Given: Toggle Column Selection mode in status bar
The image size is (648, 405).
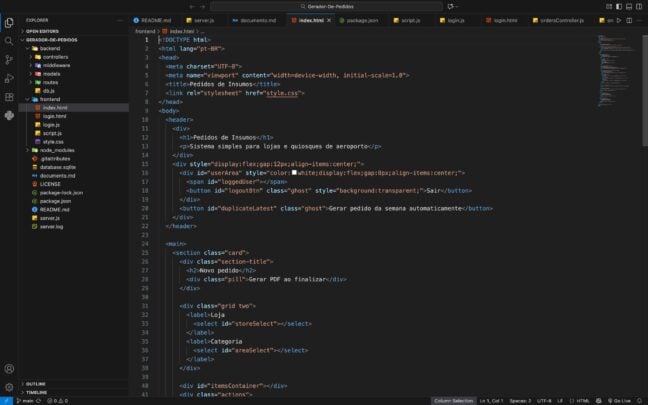Looking at the screenshot, I should pyautogui.click(x=453, y=401).
